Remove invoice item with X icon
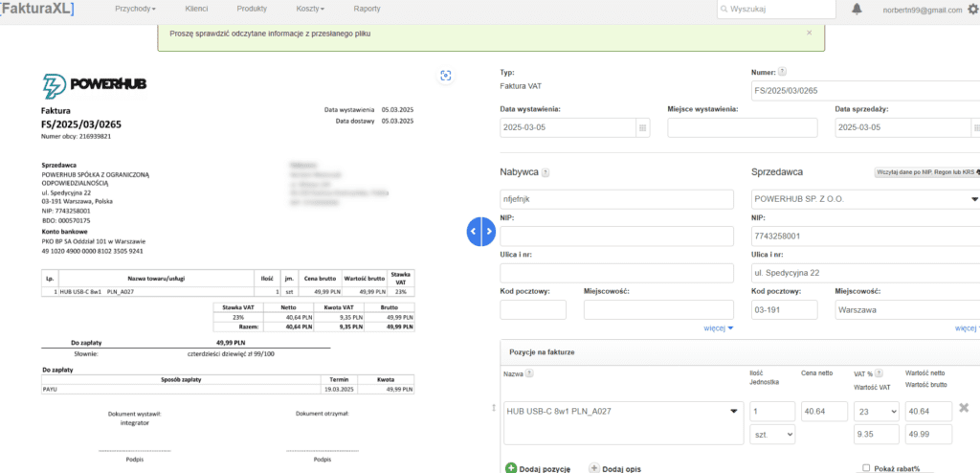 click(964, 409)
